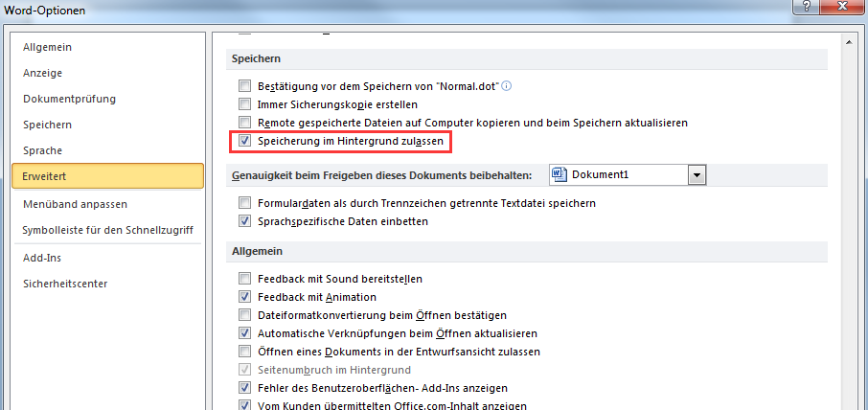Image resolution: width=868 pixels, height=410 pixels.
Task: Uncheck Feedback mit Animation
Action: coord(244,297)
